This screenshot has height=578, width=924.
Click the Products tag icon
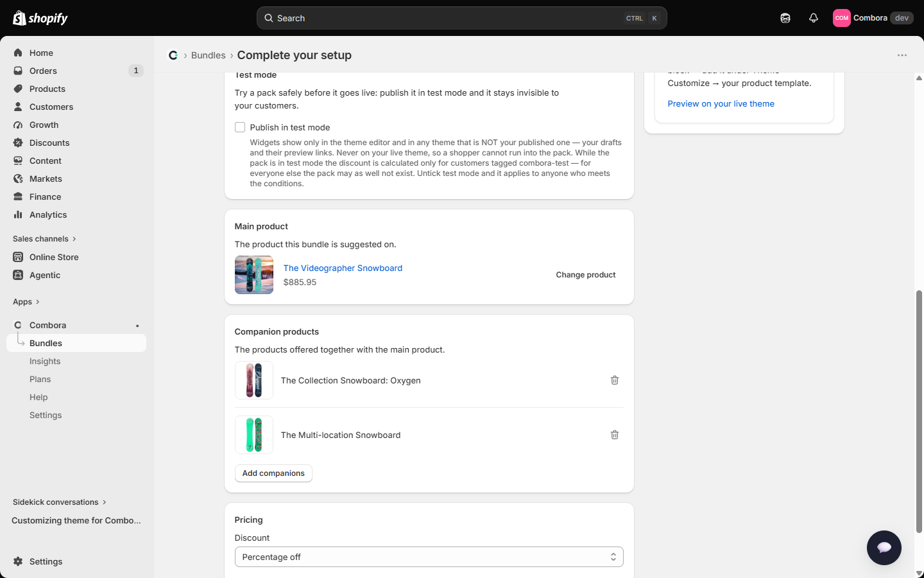(18, 89)
